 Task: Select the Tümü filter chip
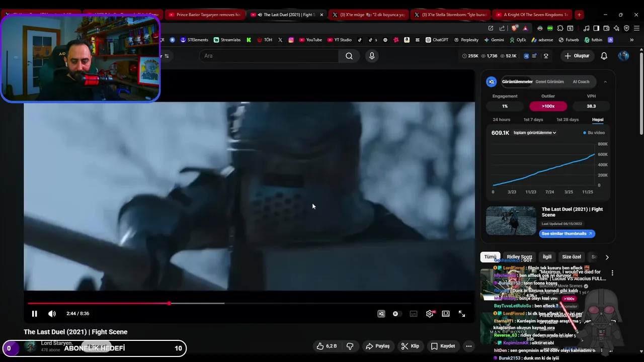point(490,257)
